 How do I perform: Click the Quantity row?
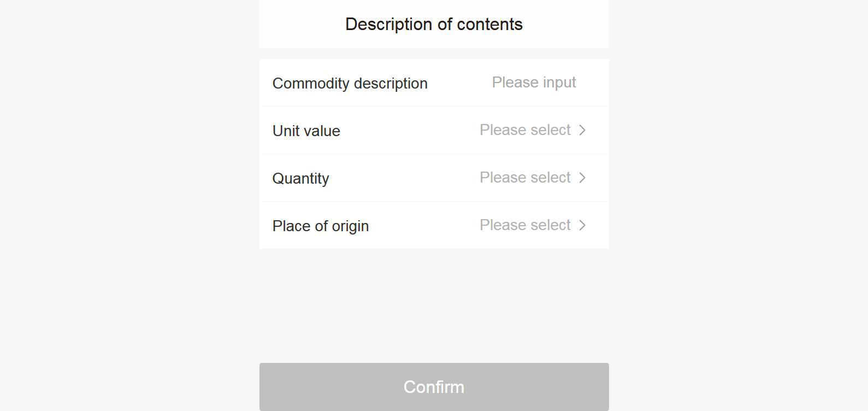pos(434,178)
